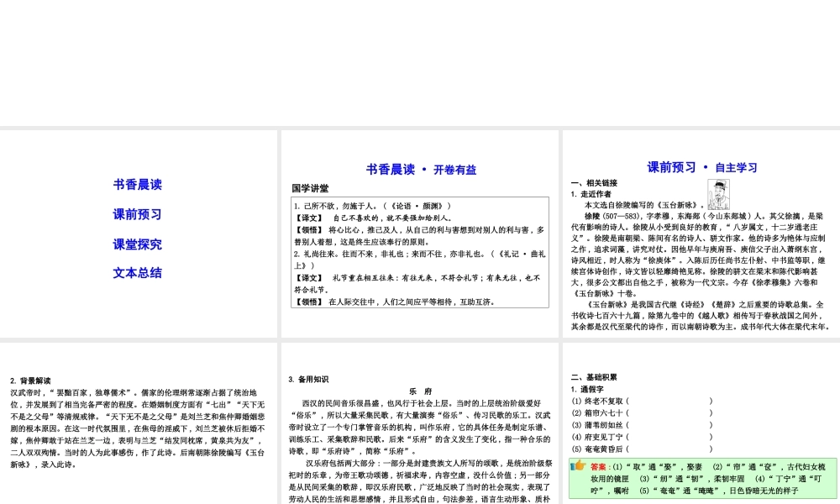
Task: Click the 书香晨读 link on the menu slide
Action: tap(137, 185)
